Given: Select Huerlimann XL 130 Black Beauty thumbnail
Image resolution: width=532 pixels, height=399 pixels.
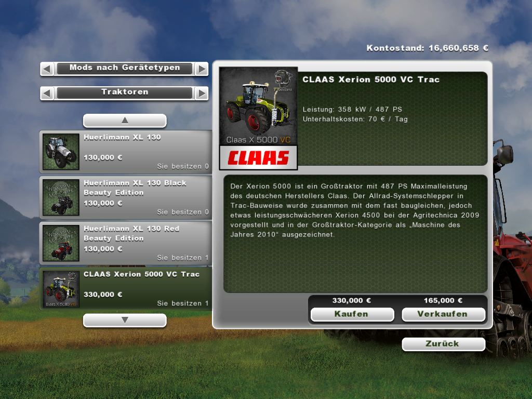Looking at the screenshot, I should coord(61,197).
